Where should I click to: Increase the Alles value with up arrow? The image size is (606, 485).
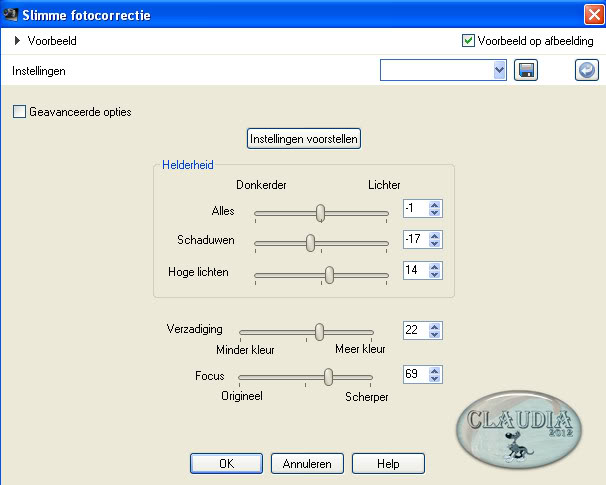click(x=434, y=205)
